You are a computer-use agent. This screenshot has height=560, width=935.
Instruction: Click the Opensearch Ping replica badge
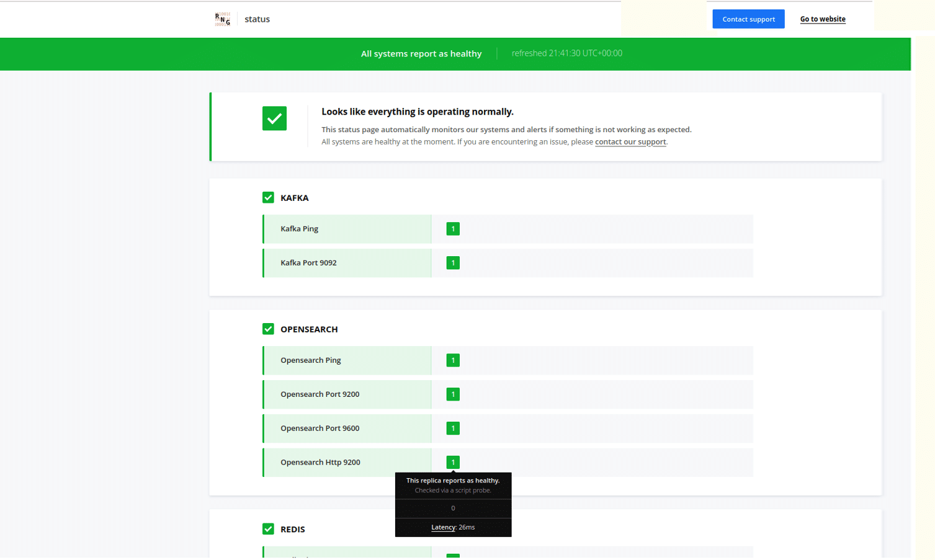click(x=453, y=360)
